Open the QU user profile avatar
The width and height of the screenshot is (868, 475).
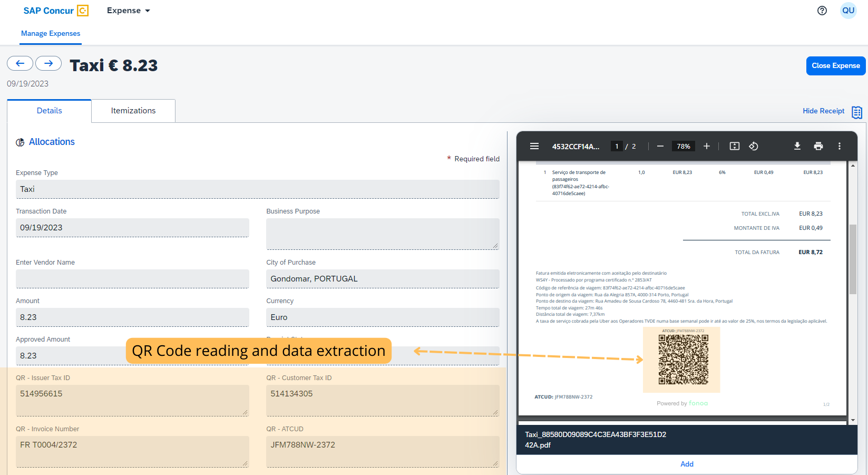point(848,11)
